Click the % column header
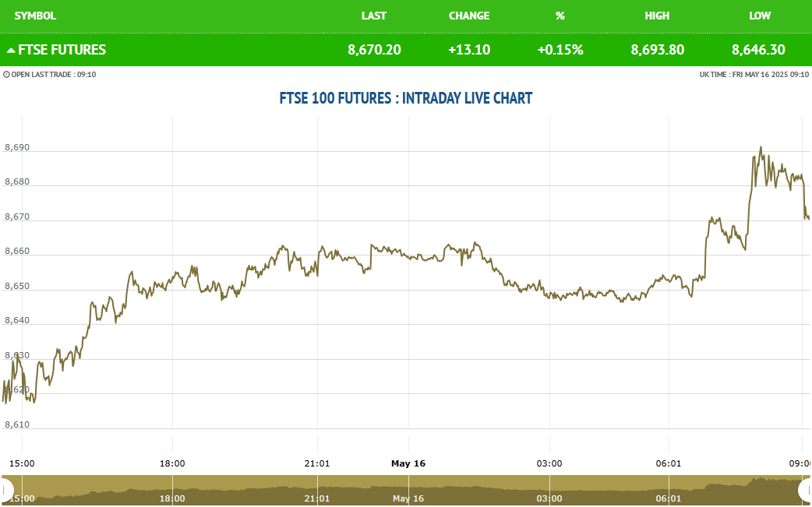The image size is (812, 507). click(560, 16)
